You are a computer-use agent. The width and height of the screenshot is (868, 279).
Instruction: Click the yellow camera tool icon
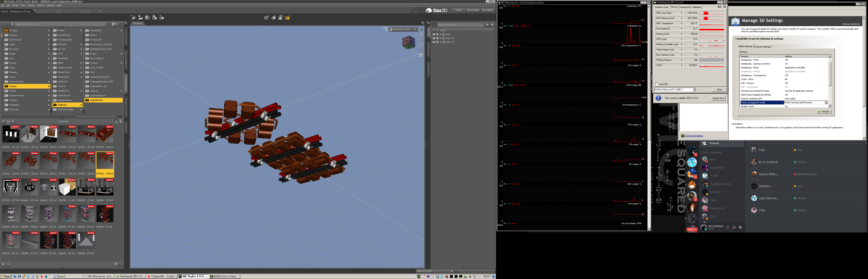pos(288,17)
